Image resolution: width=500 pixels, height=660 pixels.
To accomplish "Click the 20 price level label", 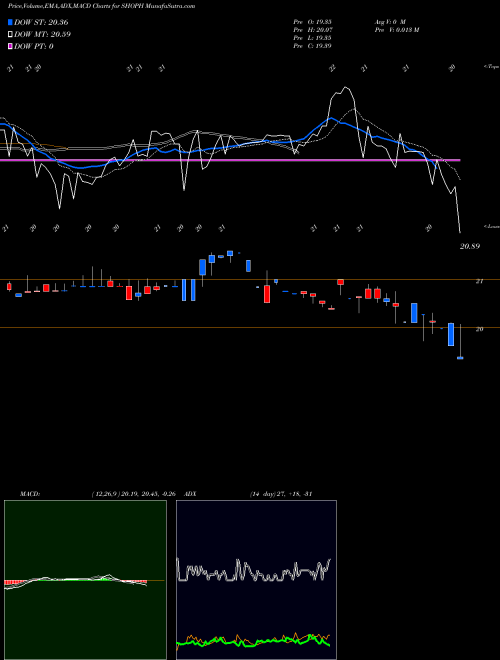I will point(479,329).
